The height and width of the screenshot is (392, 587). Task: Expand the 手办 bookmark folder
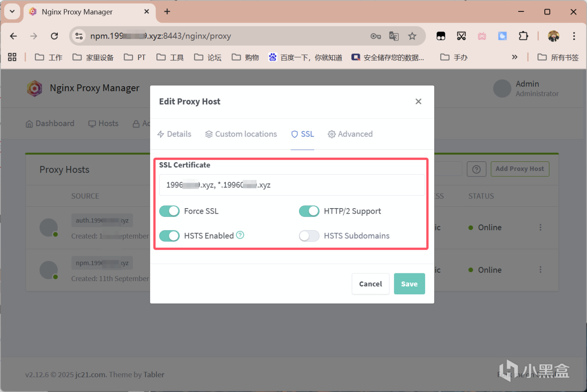(x=454, y=57)
